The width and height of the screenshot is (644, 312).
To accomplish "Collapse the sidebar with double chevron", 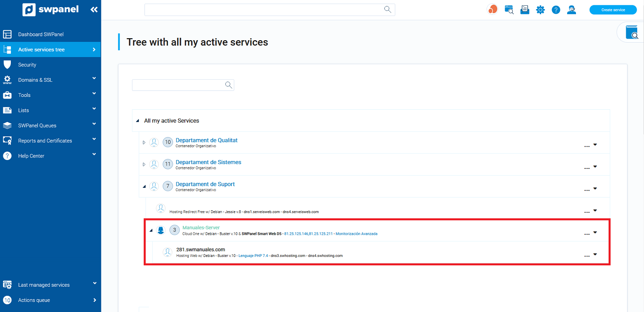I will tap(94, 10).
